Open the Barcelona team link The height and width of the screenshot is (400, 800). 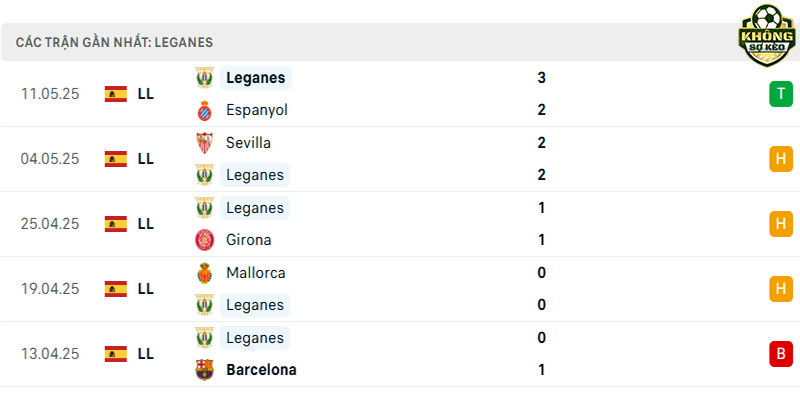(x=261, y=370)
